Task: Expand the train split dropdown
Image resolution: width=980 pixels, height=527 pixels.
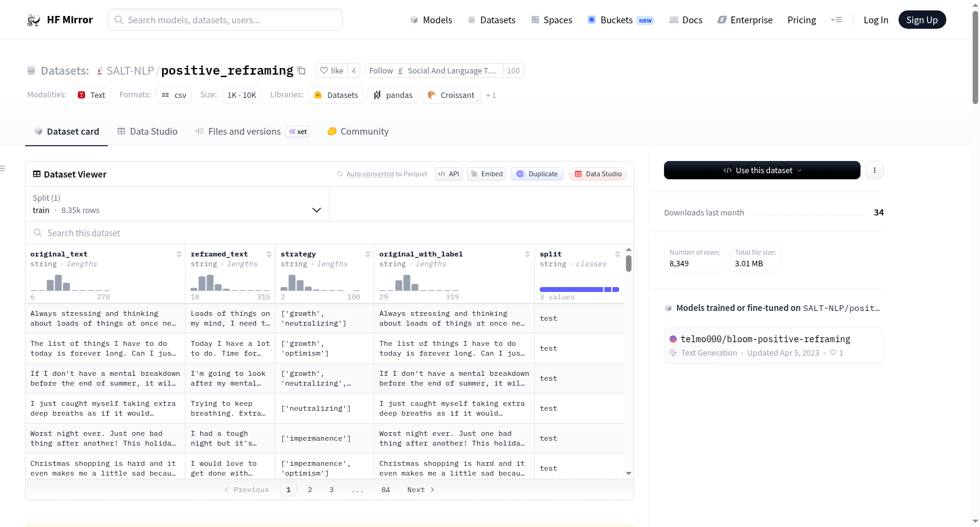Action: 177,204
